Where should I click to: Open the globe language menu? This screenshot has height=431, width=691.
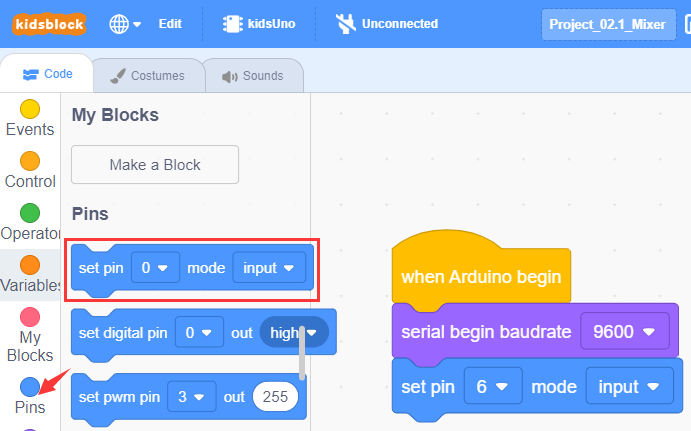click(125, 24)
